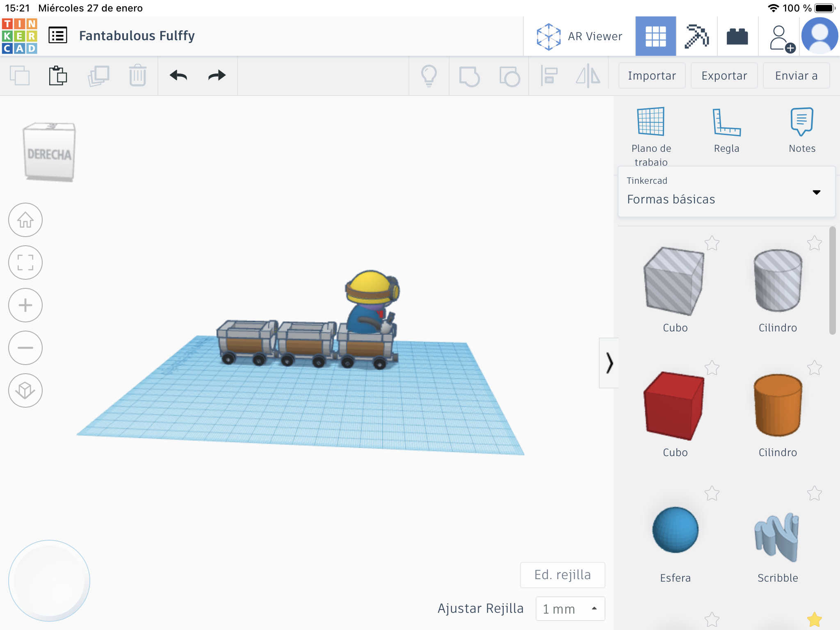The width and height of the screenshot is (840, 630).
Task: Open the Align tool
Action: [x=550, y=75]
